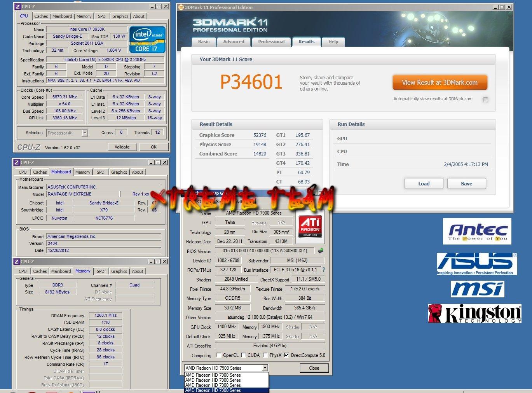Viewport: 532px width, 393px height.
Task: Switch to the Advanced tab in 3DMark 11
Action: pyautogui.click(x=234, y=42)
